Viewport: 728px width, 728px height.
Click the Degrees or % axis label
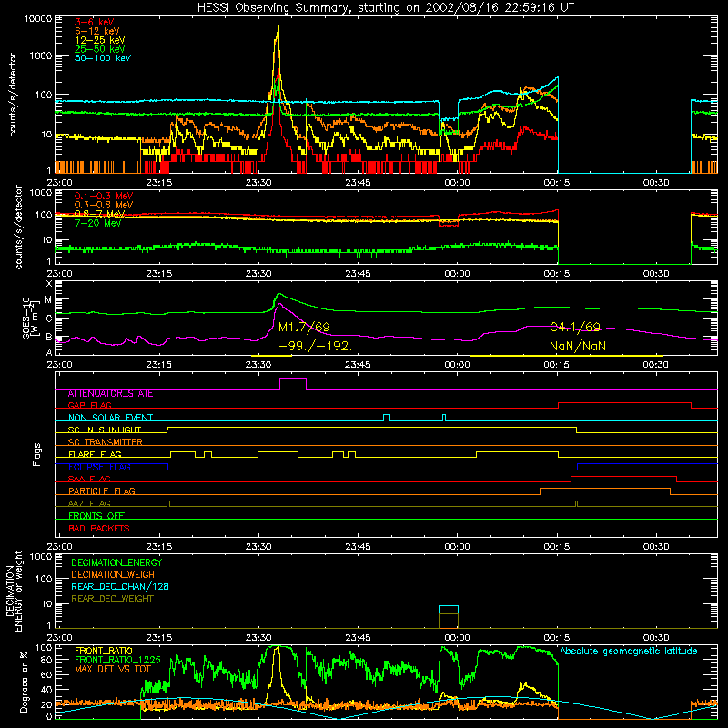click(x=24, y=682)
